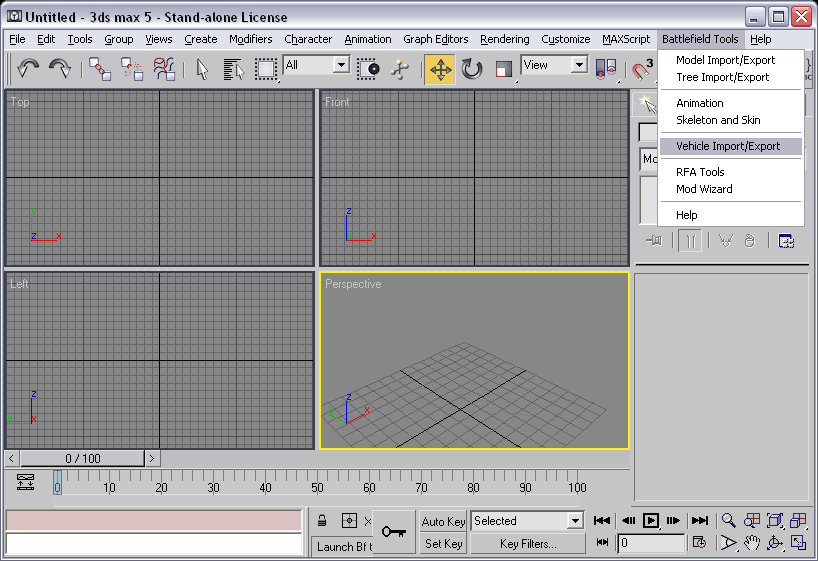Click frame 50 on the track bar
This screenshot has height=561, width=818.
[317, 487]
